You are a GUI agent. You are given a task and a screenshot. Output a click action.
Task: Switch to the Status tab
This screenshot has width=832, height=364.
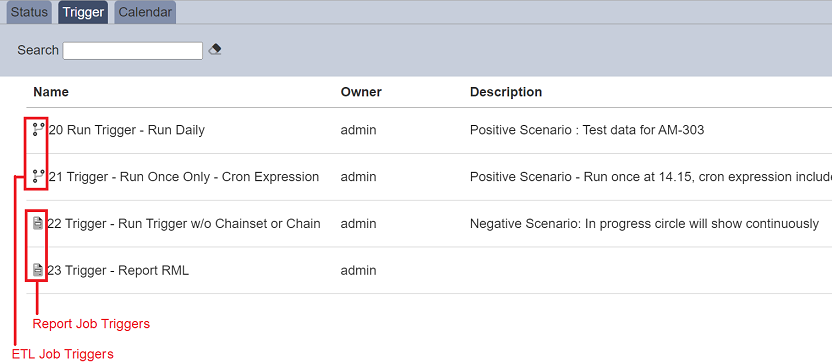pyautogui.click(x=29, y=13)
